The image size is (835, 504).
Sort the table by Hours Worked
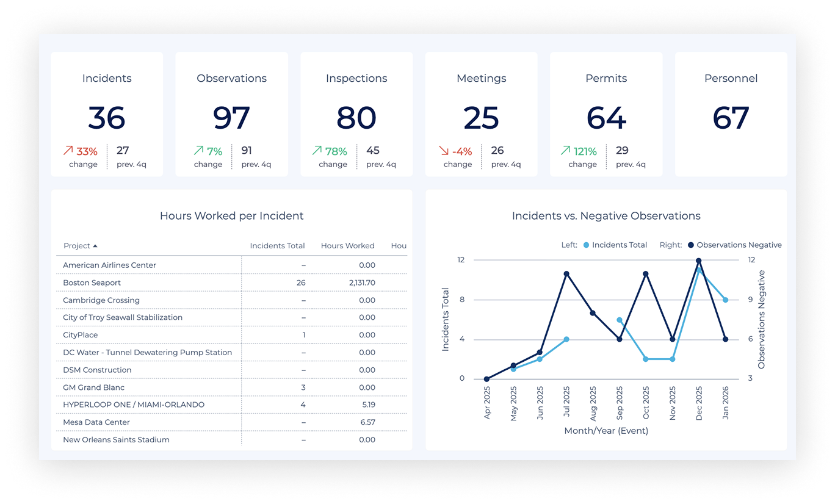pos(347,246)
